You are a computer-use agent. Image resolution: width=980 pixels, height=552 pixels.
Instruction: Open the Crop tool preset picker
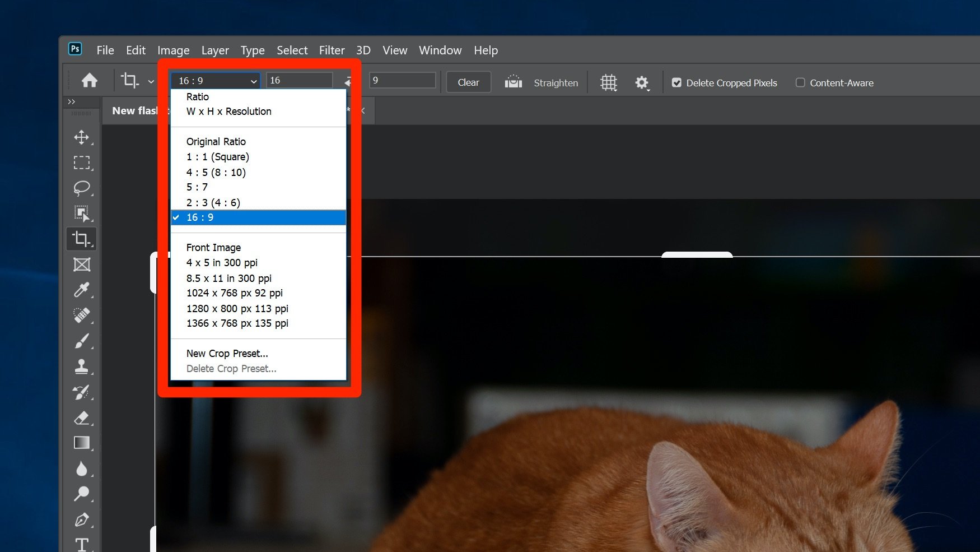click(137, 81)
